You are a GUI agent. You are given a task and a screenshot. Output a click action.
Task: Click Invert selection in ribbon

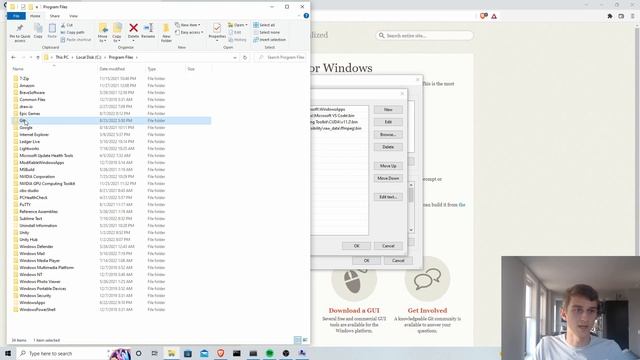pyautogui.click(x=269, y=40)
